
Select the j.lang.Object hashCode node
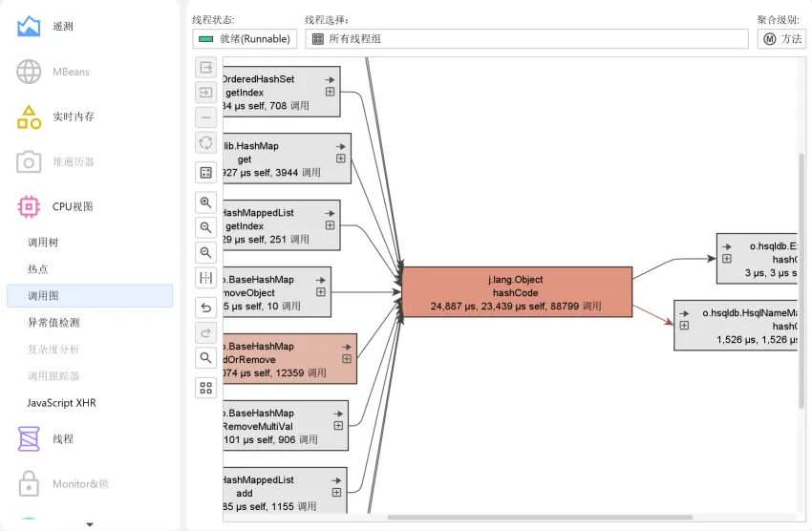(517, 292)
